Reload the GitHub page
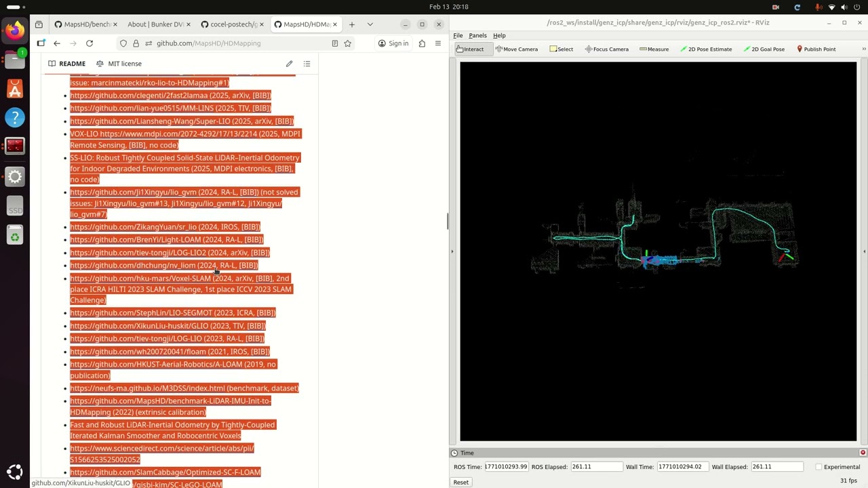The height and width of the screenshot is (488, 868). coord(90,43)
